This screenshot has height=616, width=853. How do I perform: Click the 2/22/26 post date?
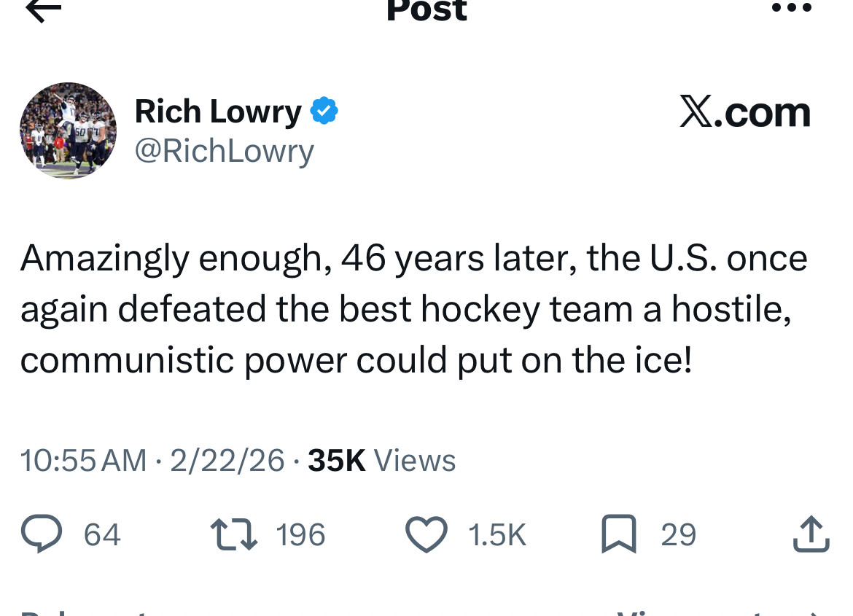pyautogui.click(x=227, y=460)
